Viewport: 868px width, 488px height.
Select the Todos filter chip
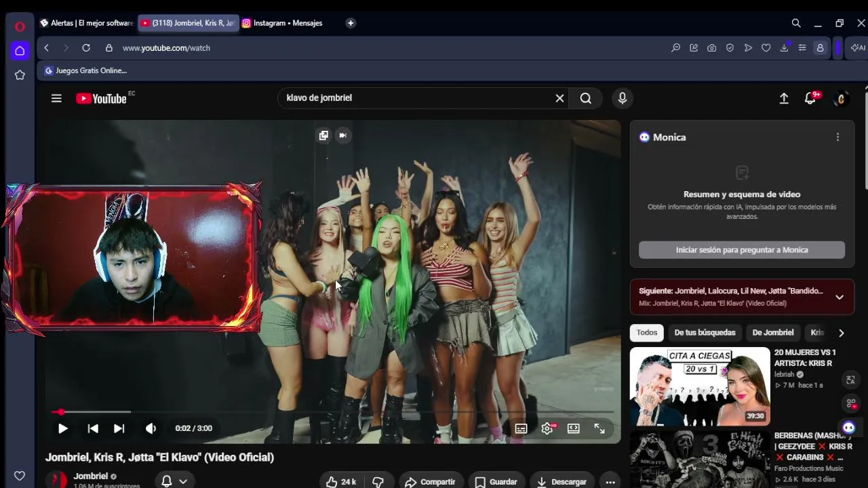(x=647, y=333)
